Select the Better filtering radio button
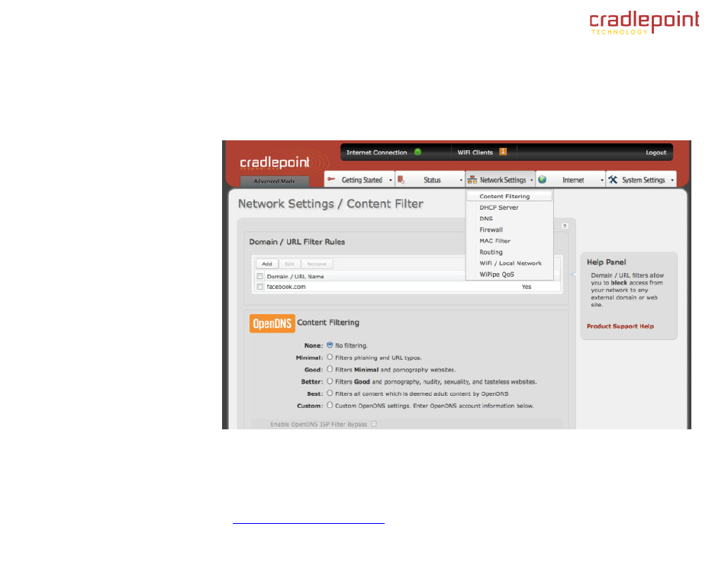 [x=330, y=381]
